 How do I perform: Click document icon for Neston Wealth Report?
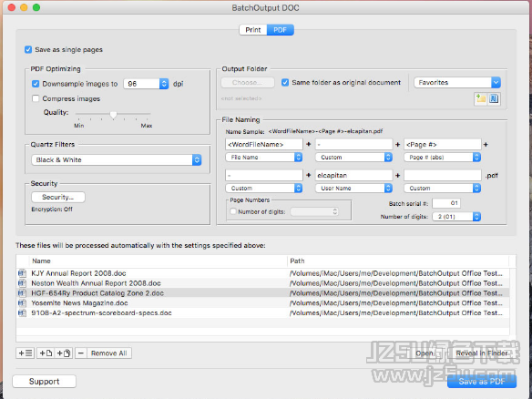22,283
